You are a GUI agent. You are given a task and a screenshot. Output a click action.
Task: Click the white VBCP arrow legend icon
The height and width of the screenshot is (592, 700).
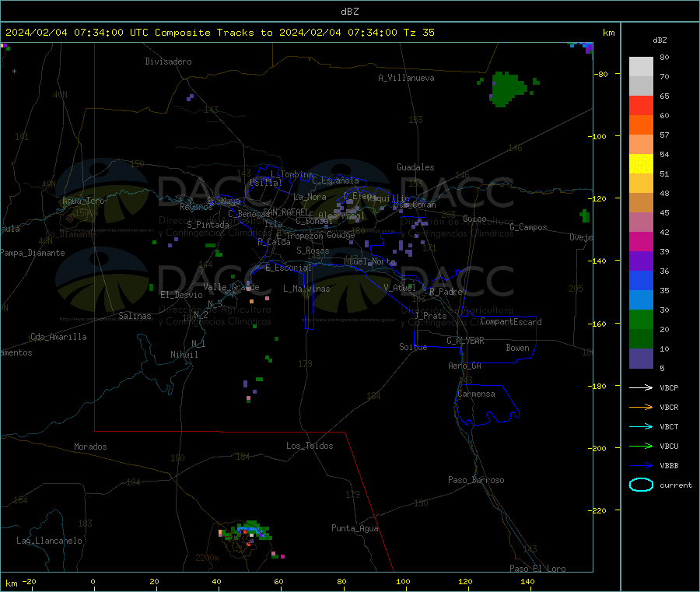[641, 387]
